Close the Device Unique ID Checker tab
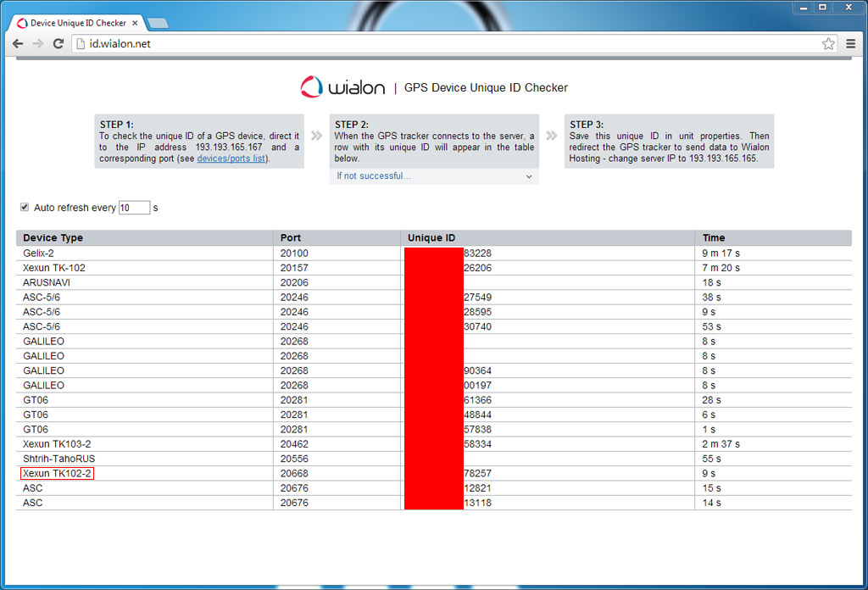Screen dimensions: 868x590 point(135,23)
